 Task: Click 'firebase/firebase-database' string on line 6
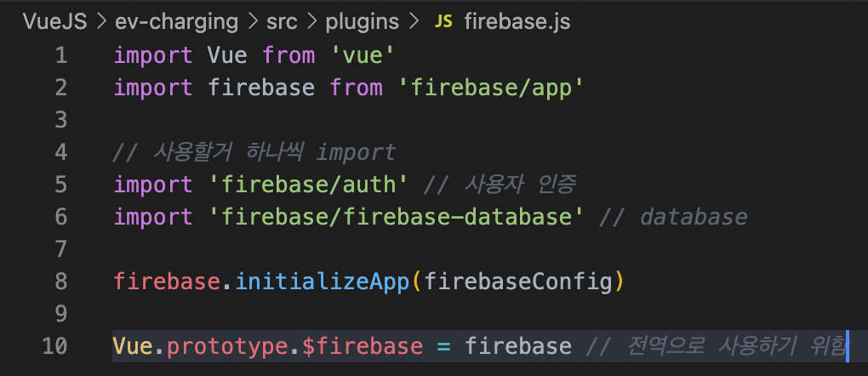coord(397,217)
